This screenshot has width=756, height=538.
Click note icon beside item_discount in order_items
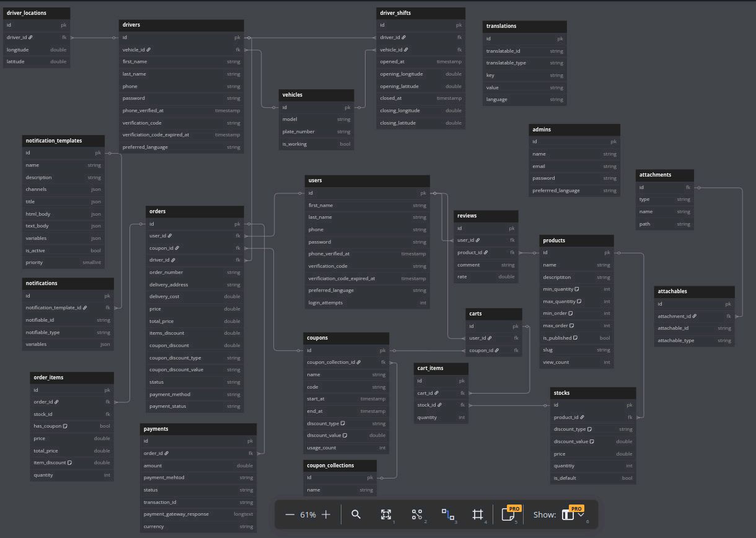[x=69, y=462]
